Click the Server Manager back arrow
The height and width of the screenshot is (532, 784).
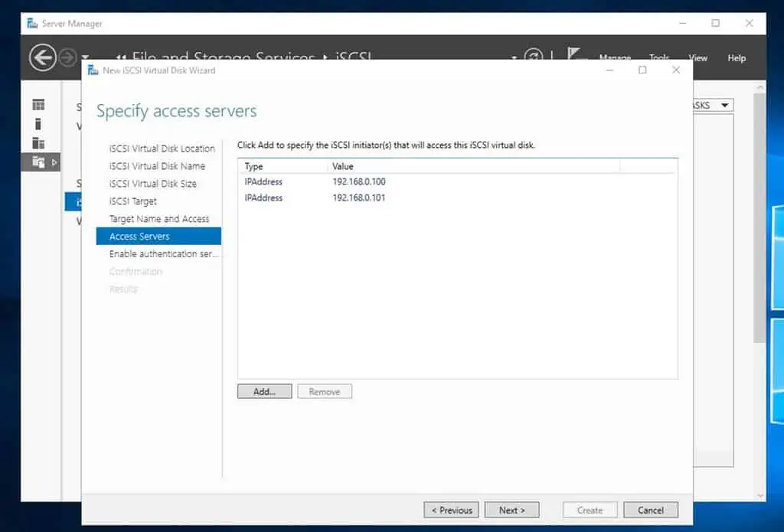(43, 57)
